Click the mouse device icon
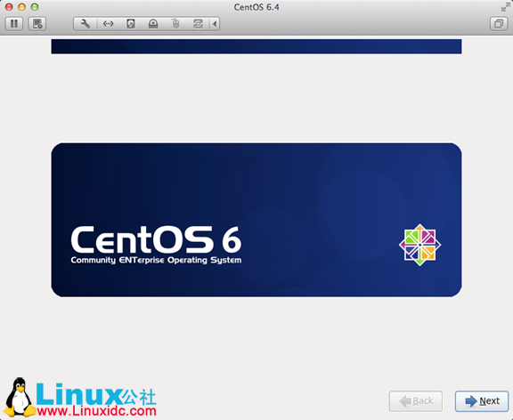This screenshot has width=513, height=420. [x=175, y=24]
